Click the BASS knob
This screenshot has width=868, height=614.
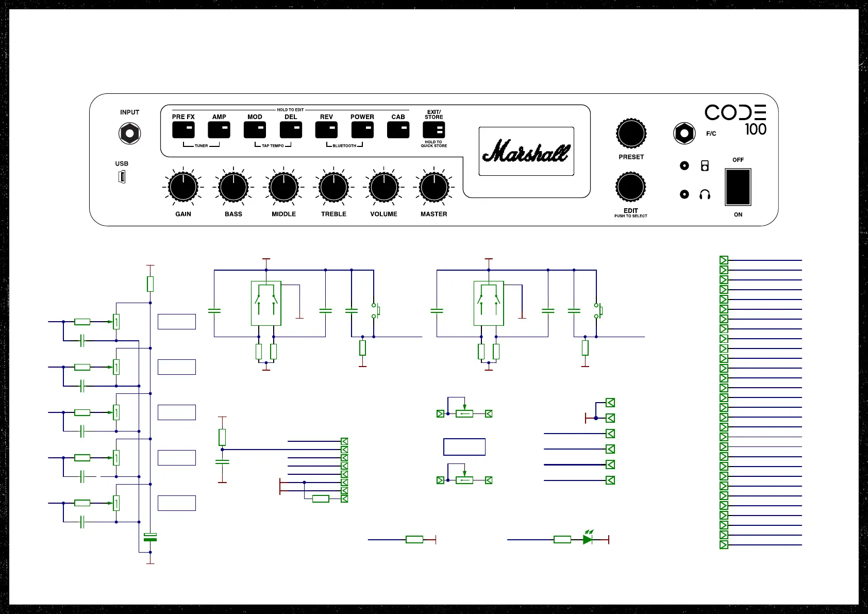[x=233, y=187]
